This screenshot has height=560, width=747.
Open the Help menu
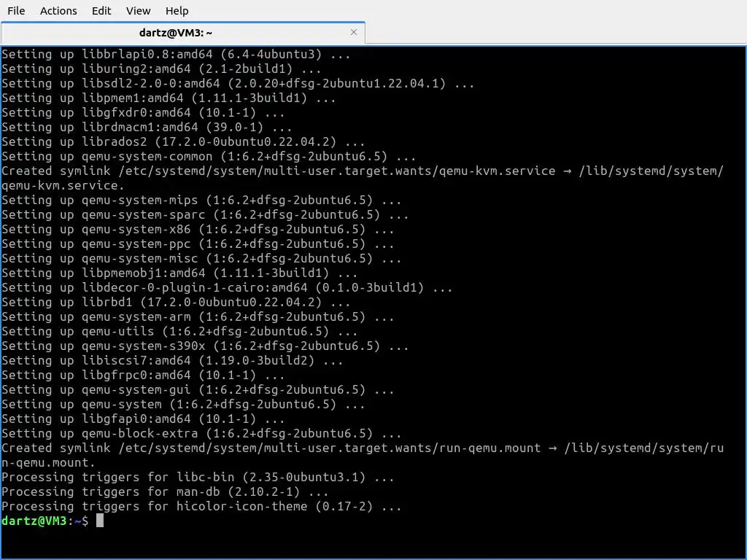tap(177, 10)
